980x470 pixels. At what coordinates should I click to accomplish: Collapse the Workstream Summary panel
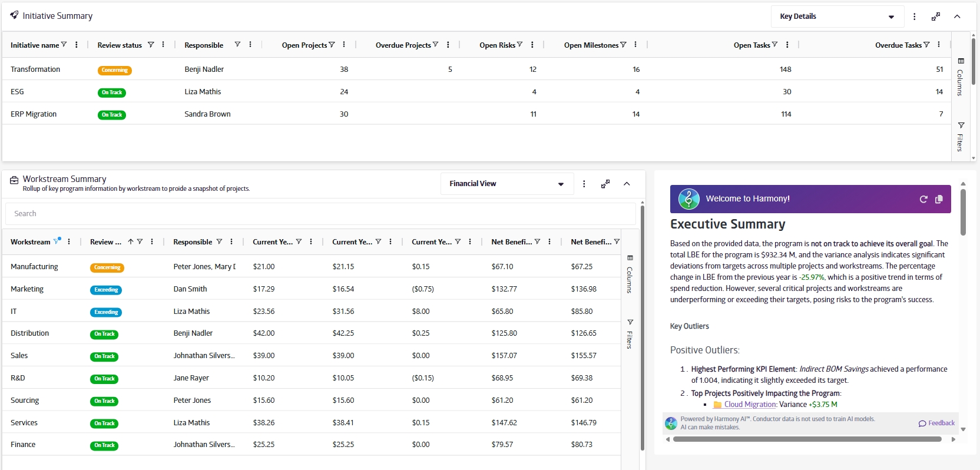[x=627, y=184]
